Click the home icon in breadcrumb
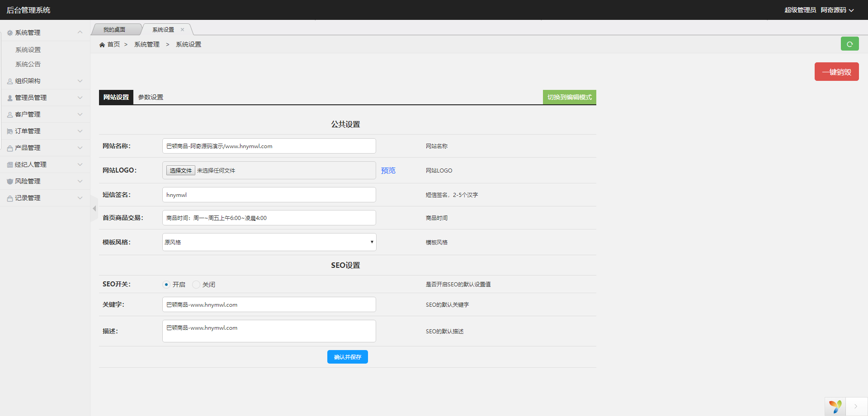Screen dimensions: 868x416 [102, 45]
